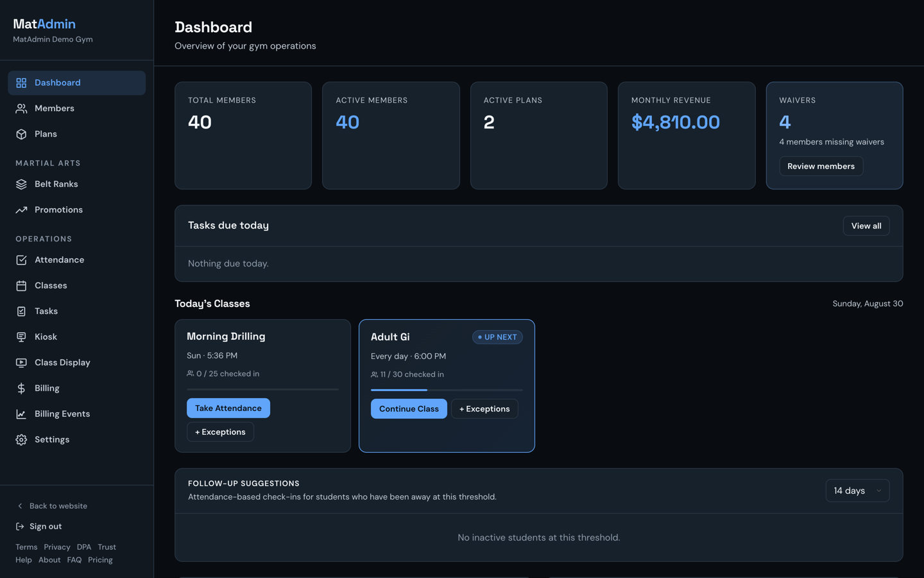924x578 pixels.
Task: Click the Plans box icon
Action: [x=21, y=134]
